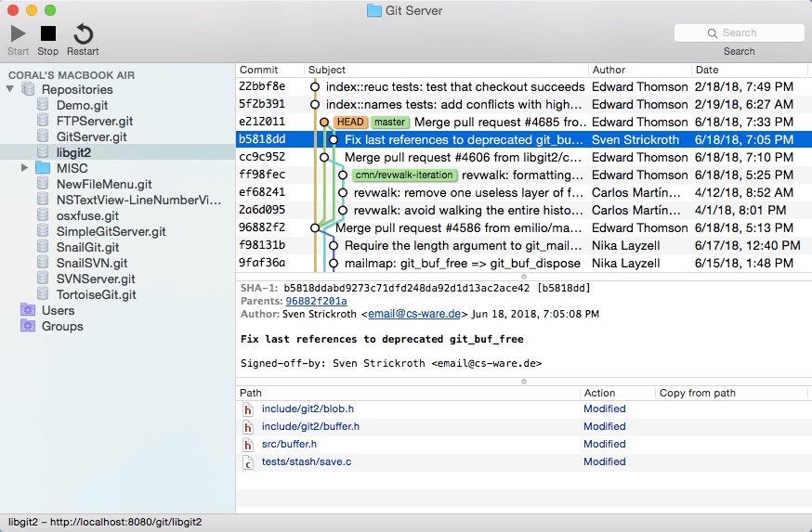Open the src/buffer.h file path
The image size is (812, 532).
[x=289, y=444]
